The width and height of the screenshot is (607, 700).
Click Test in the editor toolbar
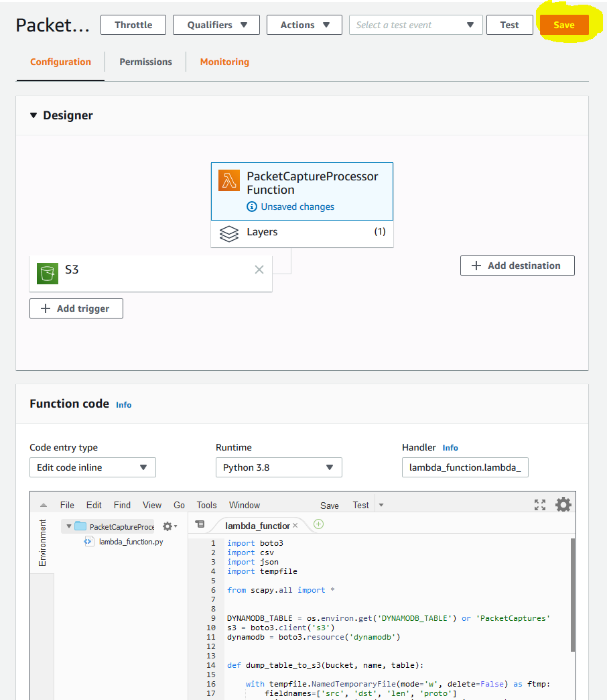pyautogui.click(x=361, y=505)
